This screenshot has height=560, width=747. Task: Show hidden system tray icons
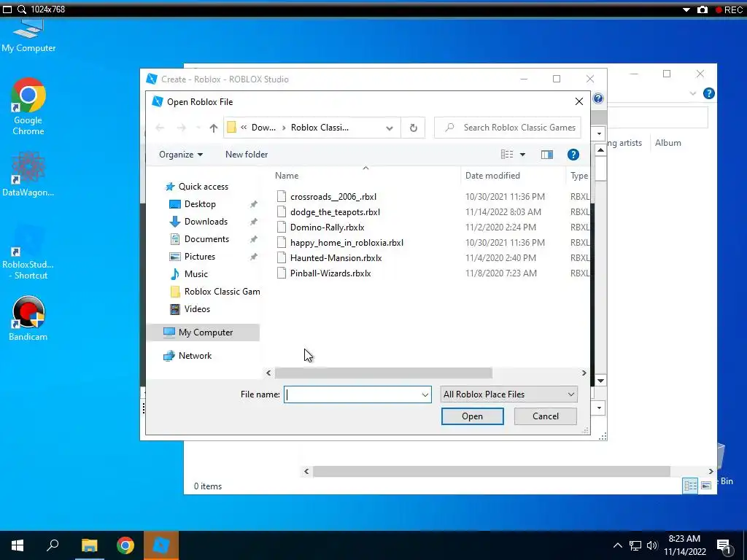coord(617,545)
